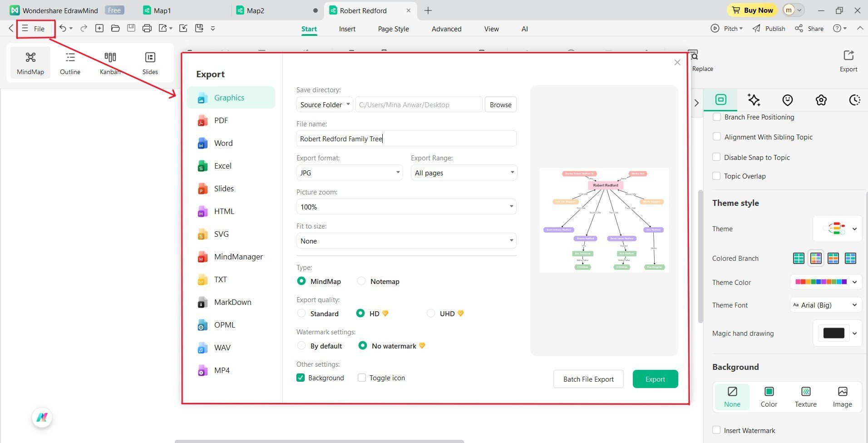The width and height of the screenshot is (868, 443).
Task: Choose Color background option
Action: [x=769, y=397]
